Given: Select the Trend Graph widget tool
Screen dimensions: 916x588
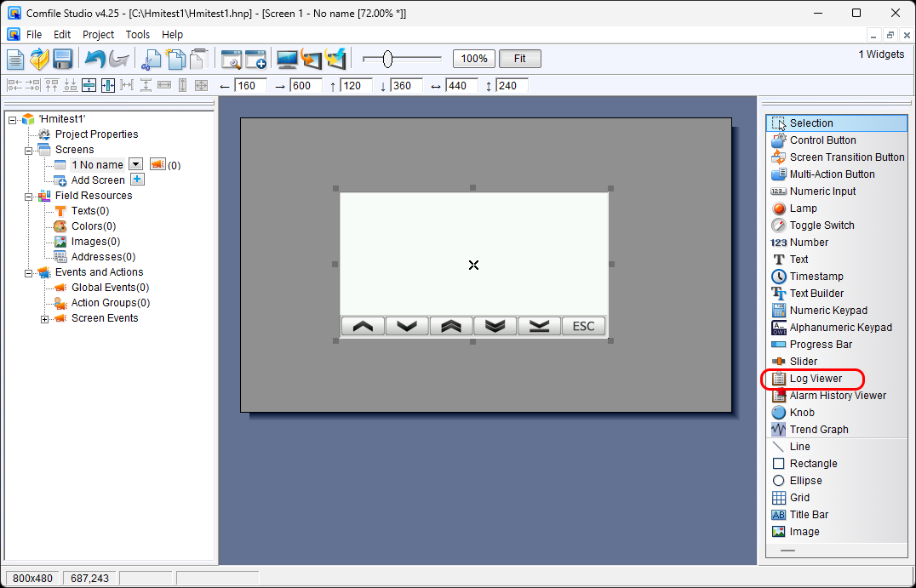Looking at the screenshot, I should (818, 430).
